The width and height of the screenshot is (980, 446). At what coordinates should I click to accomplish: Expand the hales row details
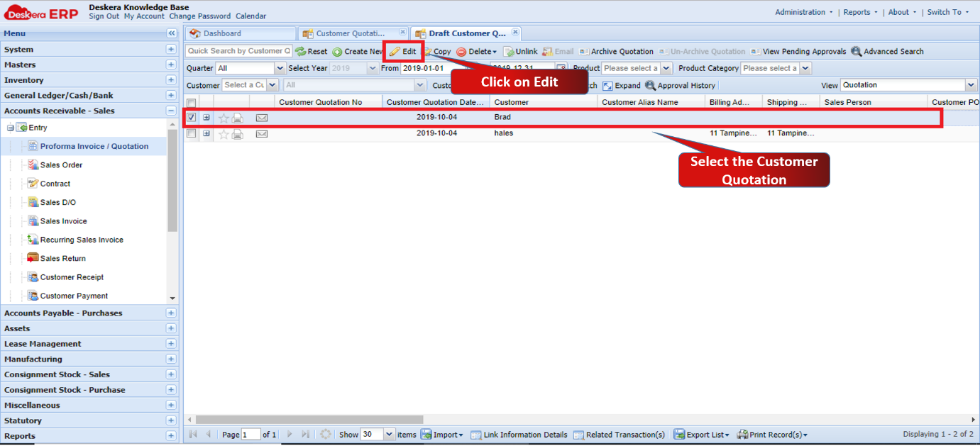tap(207, 133)
